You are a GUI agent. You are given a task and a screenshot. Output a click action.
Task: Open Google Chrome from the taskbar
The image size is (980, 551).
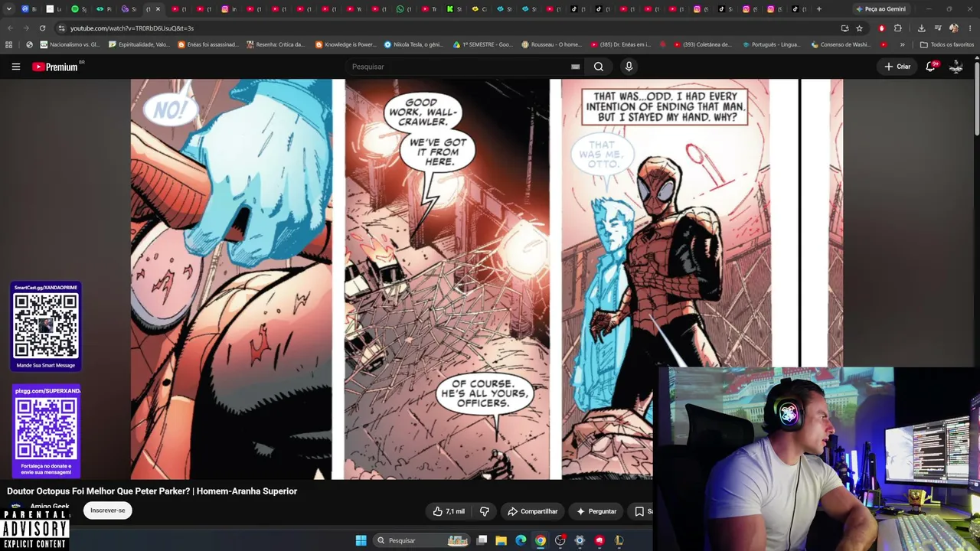click(541, 540)
